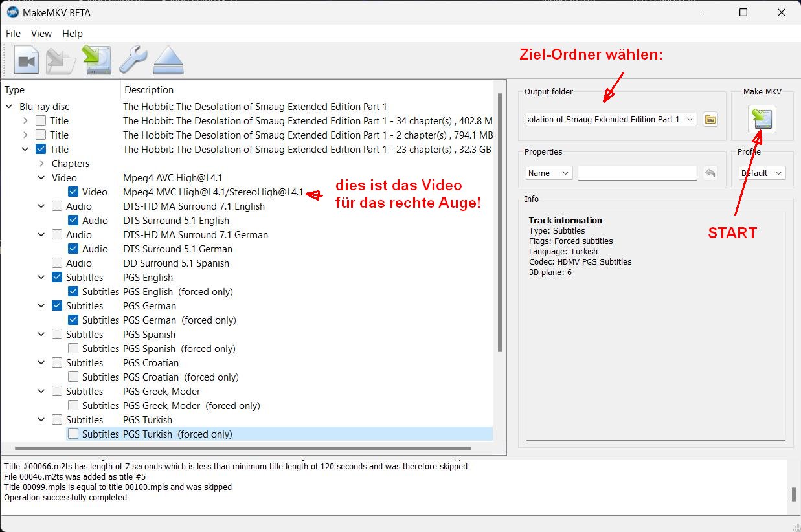The height and width of the screenshot is (532, 801).
Task: Click the backup disc toolbar icon
Action: pyautogui.click(x=61, y=60)
